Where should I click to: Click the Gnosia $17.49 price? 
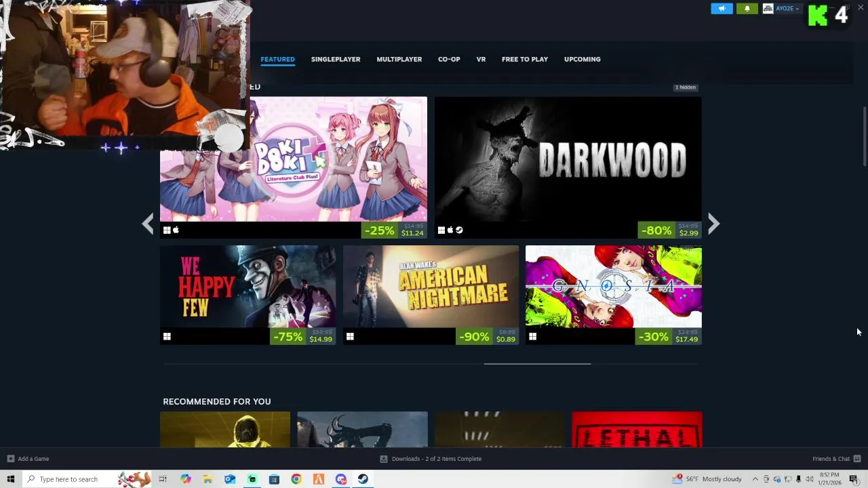click(x=686, y=340)
